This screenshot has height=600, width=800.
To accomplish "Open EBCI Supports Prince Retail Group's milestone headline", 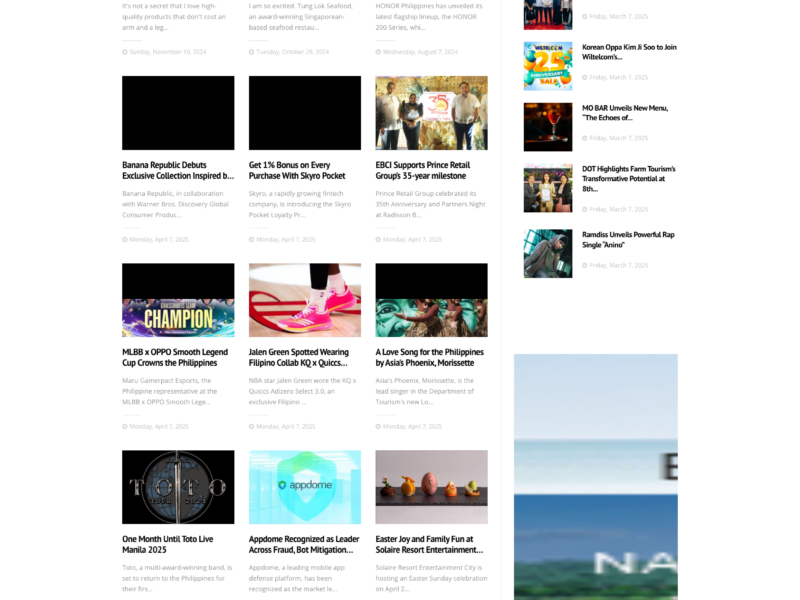I will point(422,170).
